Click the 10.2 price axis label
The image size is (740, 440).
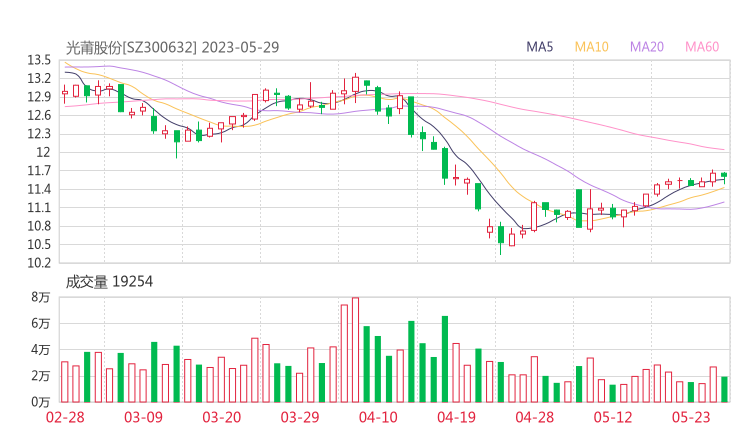pos(39,263)
